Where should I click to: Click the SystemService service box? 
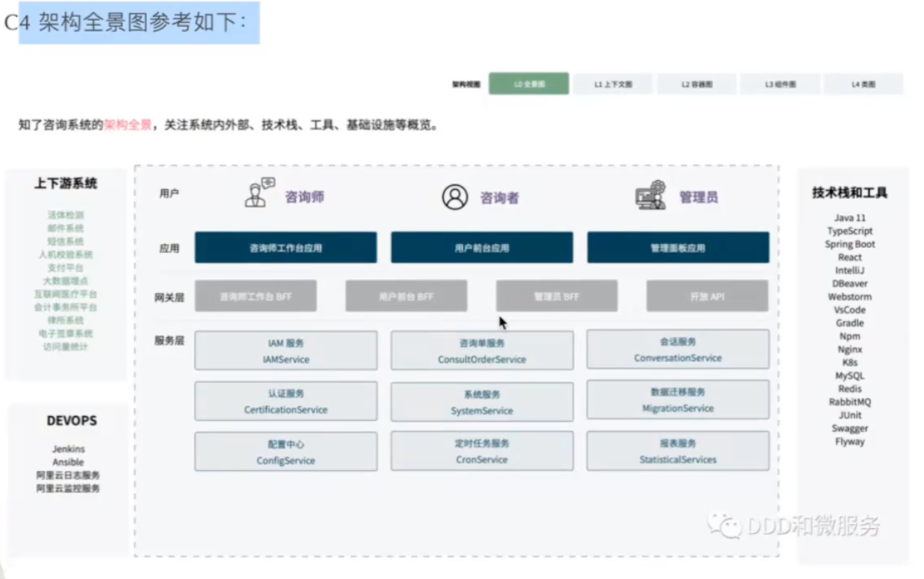pos(482,402)
